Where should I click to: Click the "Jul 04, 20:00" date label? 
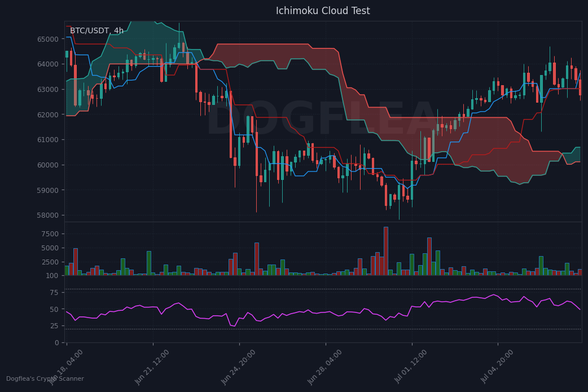[x=497, y=367]
